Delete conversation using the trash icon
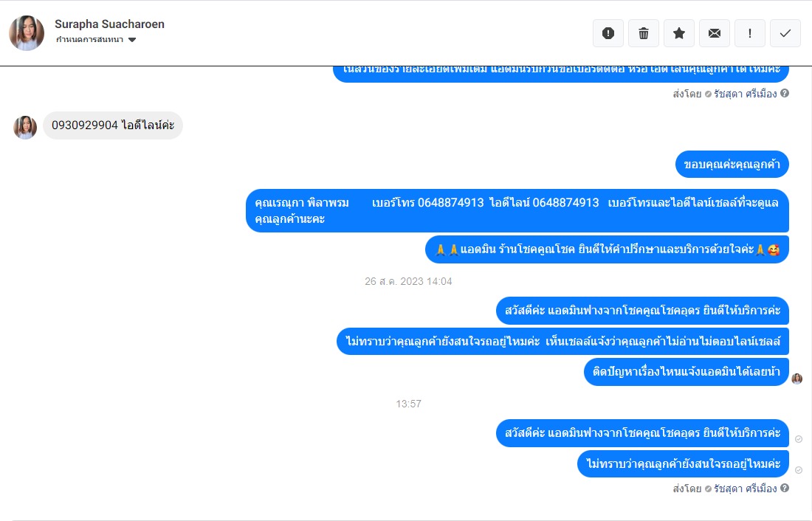Image resolution: width=812 pixels, height=521 pixels. [644, 33]
